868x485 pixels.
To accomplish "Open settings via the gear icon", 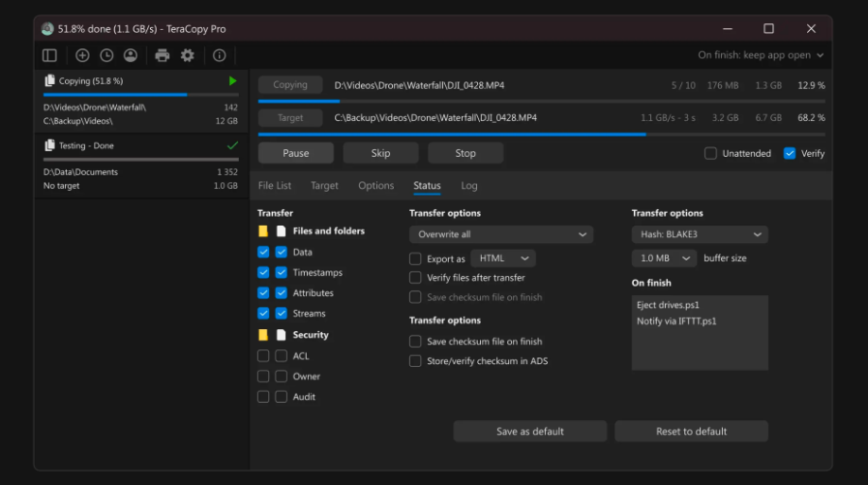I will click(x=188, y=55).
